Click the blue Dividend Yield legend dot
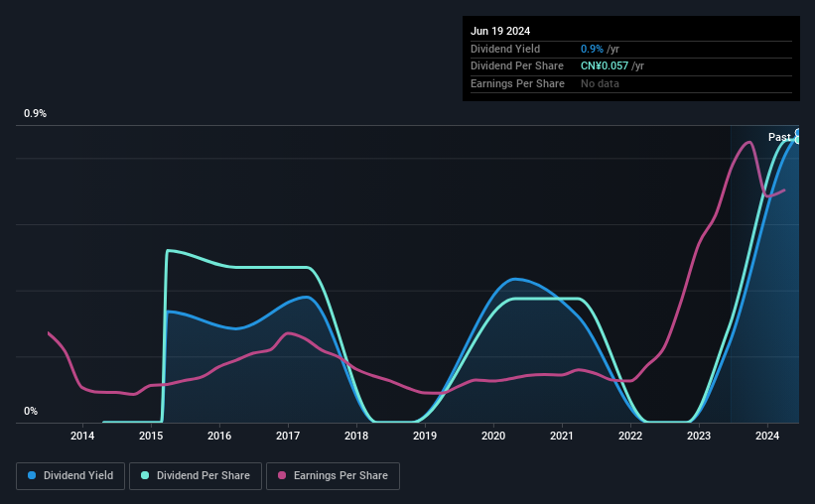 point(32,475)
